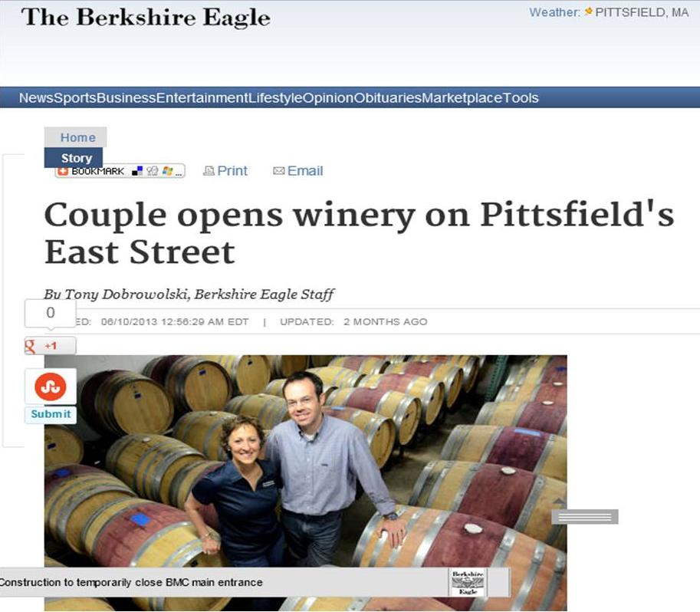Open the Obituaries section

387,98
